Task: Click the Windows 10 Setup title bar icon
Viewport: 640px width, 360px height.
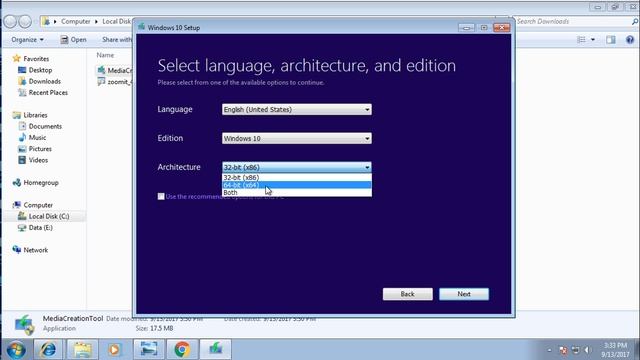Action: pos(142,27)
